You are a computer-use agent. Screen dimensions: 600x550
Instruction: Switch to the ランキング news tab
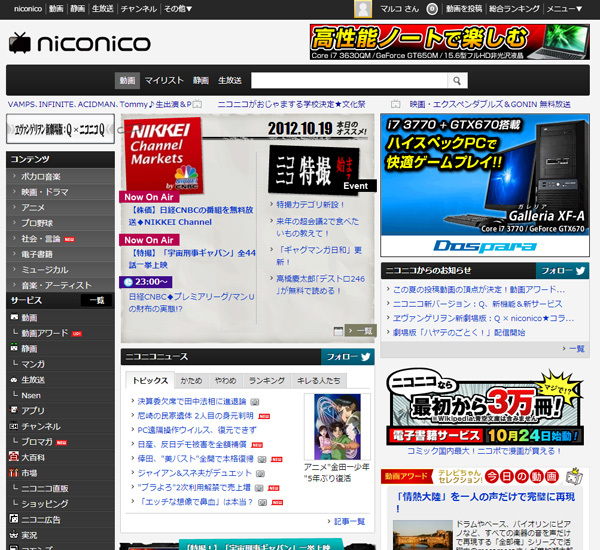coord(267,381)
